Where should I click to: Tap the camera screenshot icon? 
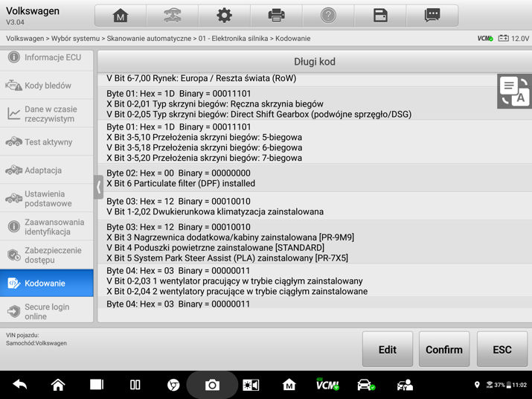pyautogui.click(x=212, y=385)
